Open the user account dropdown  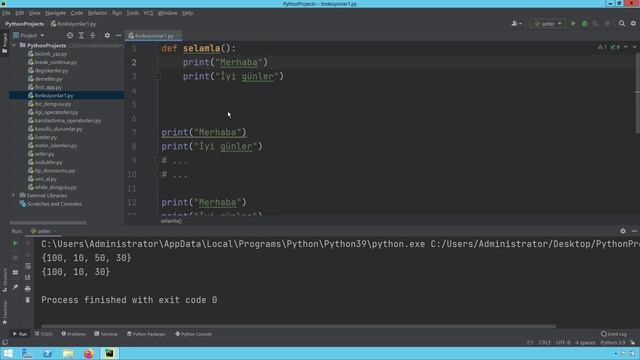(516, 24)
